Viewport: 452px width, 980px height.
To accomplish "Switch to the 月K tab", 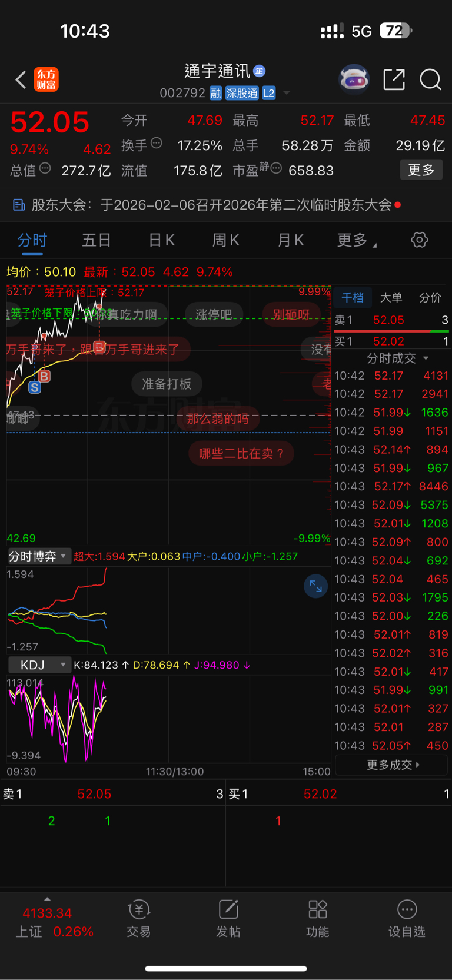I will pos(290,240).
